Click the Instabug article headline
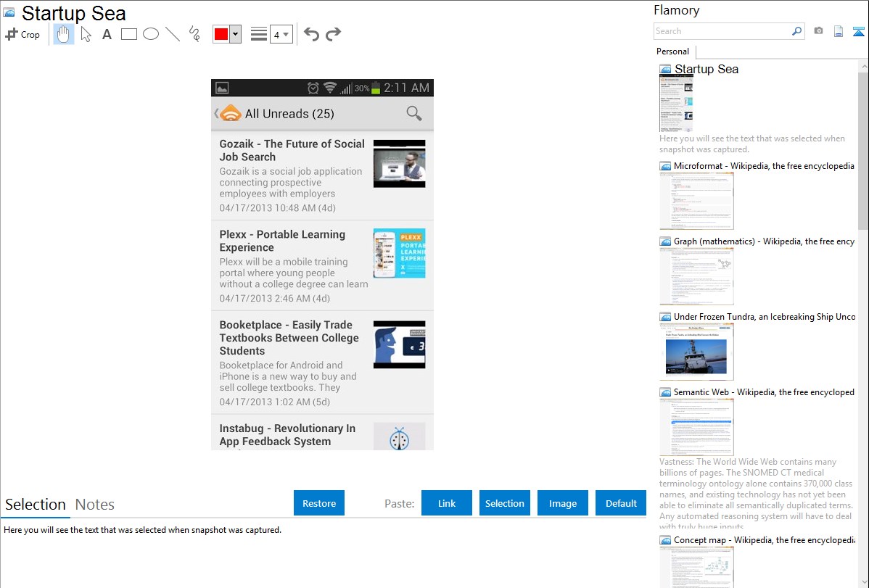 click(287, 434)
